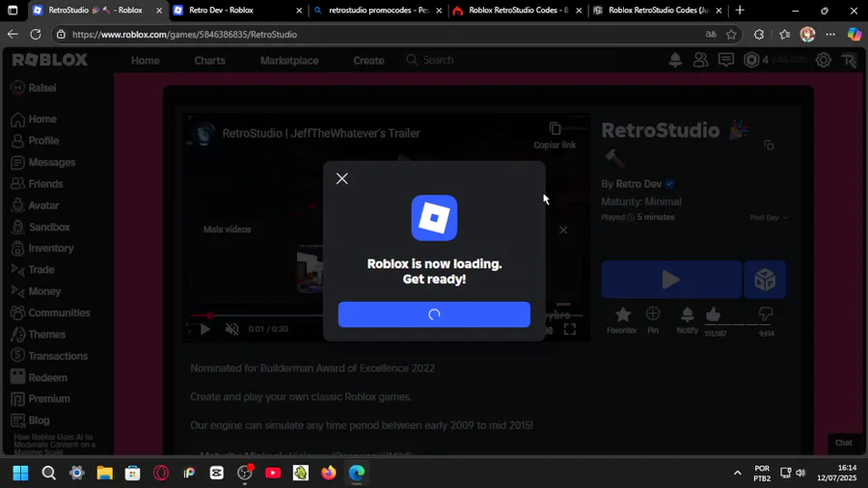Open Copilot icon in Edge toolbar

coord(854,35)
